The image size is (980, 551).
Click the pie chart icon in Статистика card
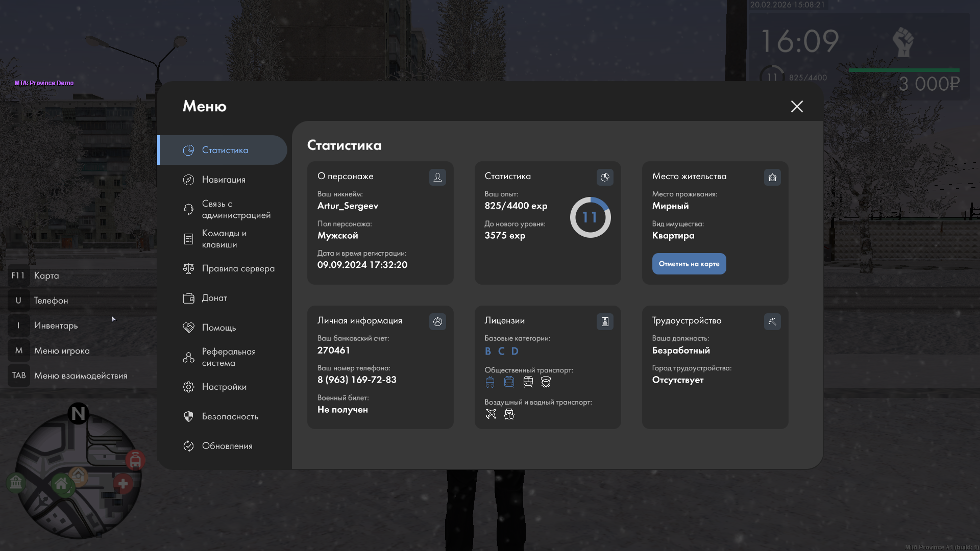coord(605,177)
